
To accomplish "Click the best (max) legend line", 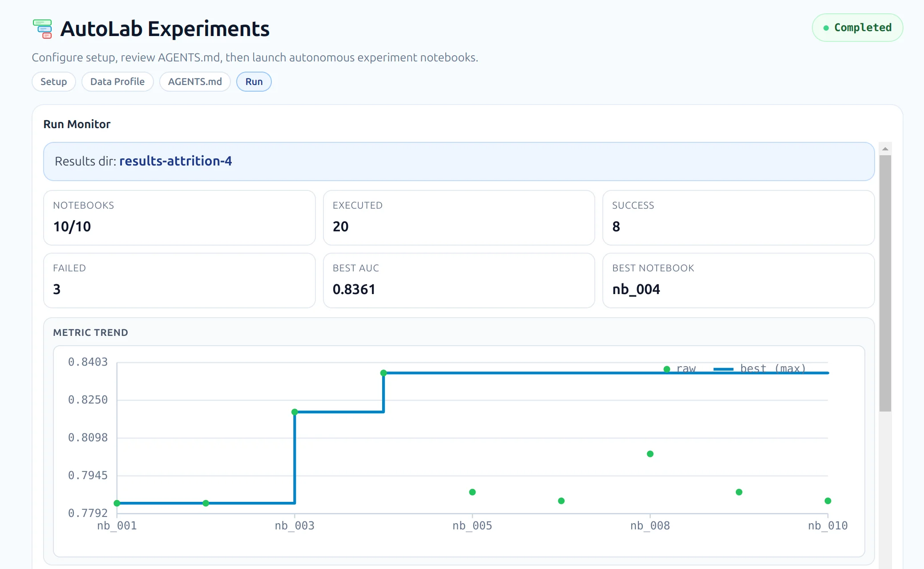I will click(723, 369).
